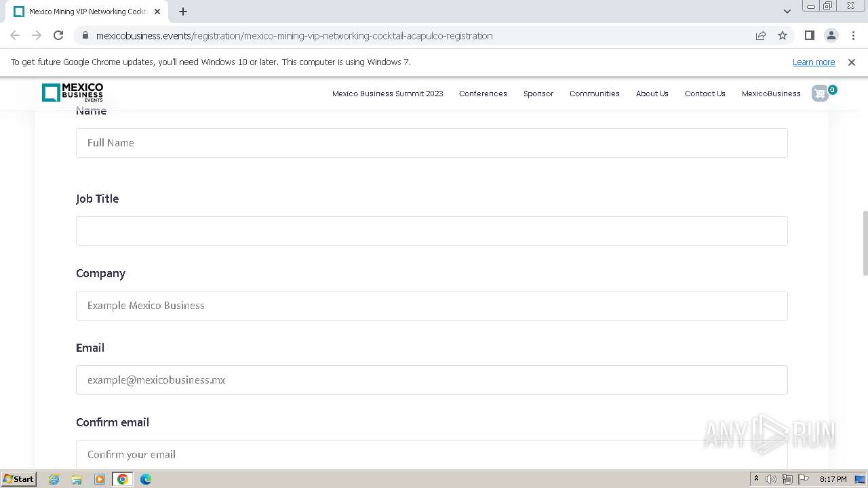Select the Mexico Mining VIP Networking tab
The image size is (868, 488).
[87, 12]
